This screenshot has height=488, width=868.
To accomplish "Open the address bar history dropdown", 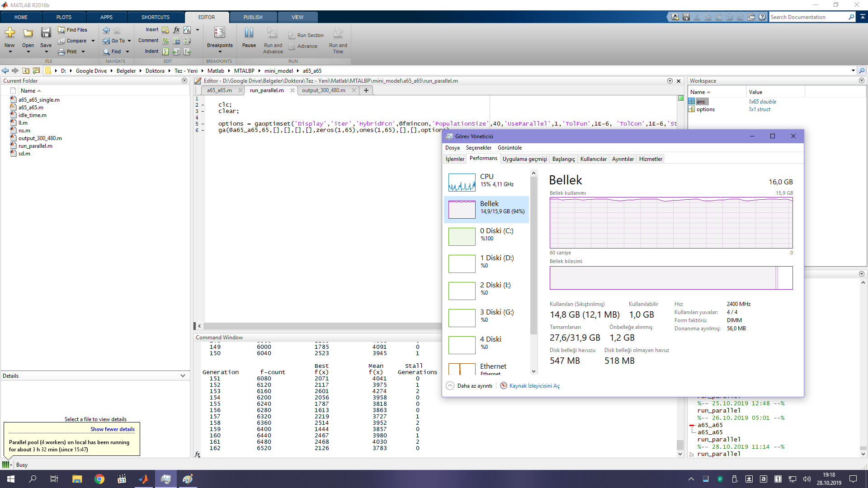I will click(853, 71).
